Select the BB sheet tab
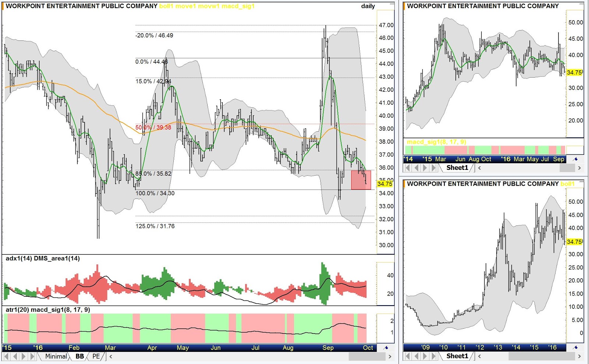 click(80, 356)
